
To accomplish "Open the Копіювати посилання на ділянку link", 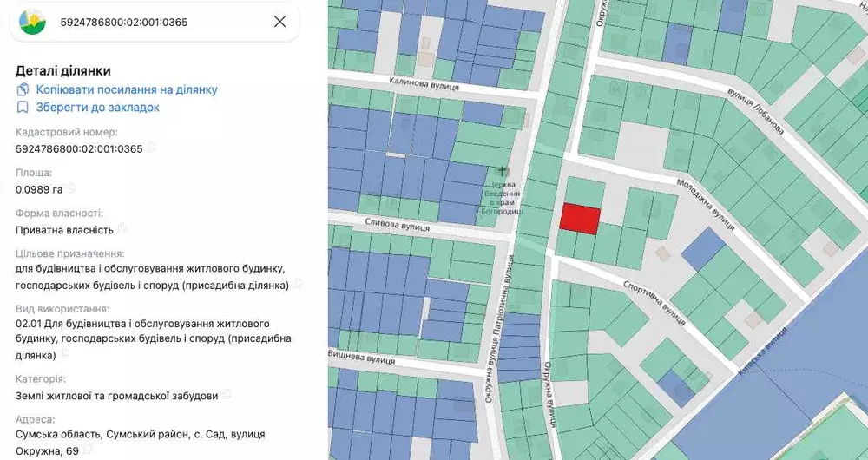I will (126, 89).
